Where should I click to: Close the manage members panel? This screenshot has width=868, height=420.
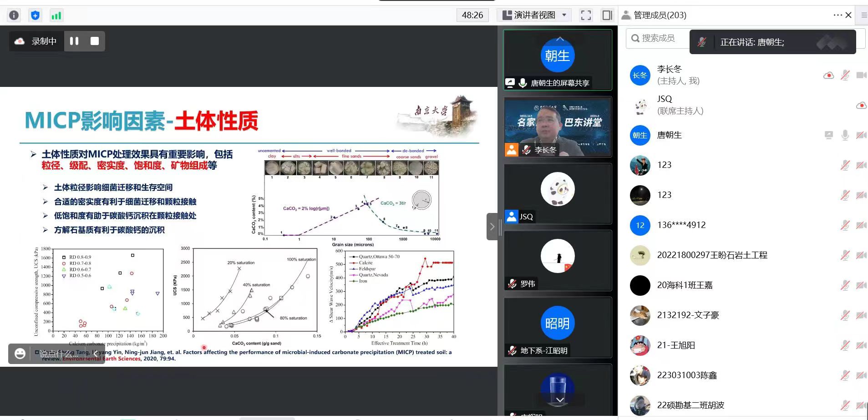[x=848, y=15]
